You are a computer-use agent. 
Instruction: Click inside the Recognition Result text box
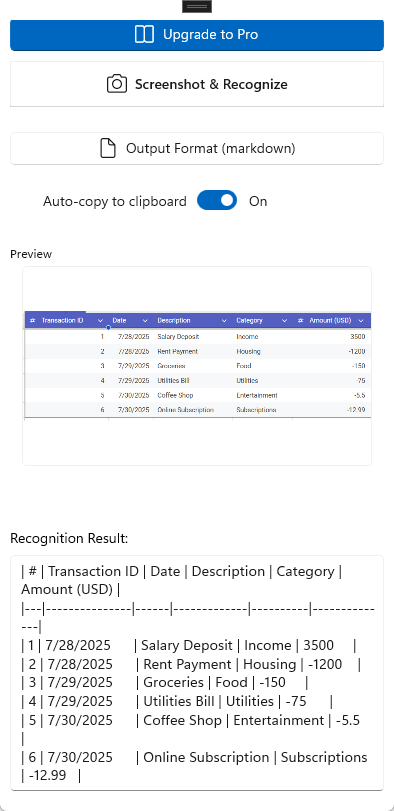coord(197,673)
